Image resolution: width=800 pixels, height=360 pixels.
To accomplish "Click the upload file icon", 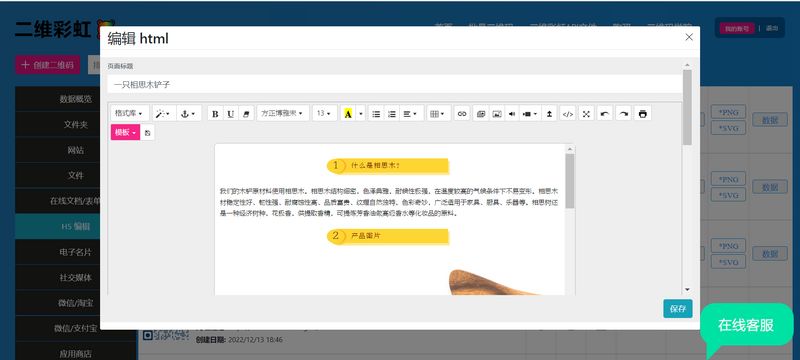I will [x=548, y=114].
